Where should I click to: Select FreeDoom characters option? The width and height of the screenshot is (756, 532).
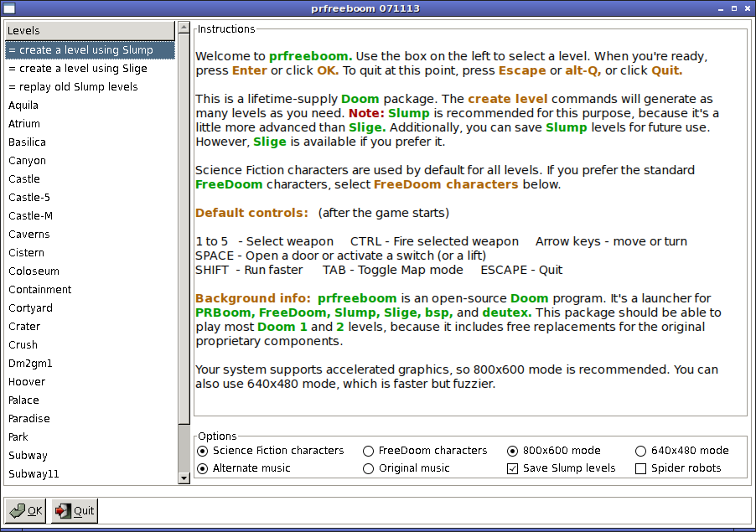(x=425, y=451)
